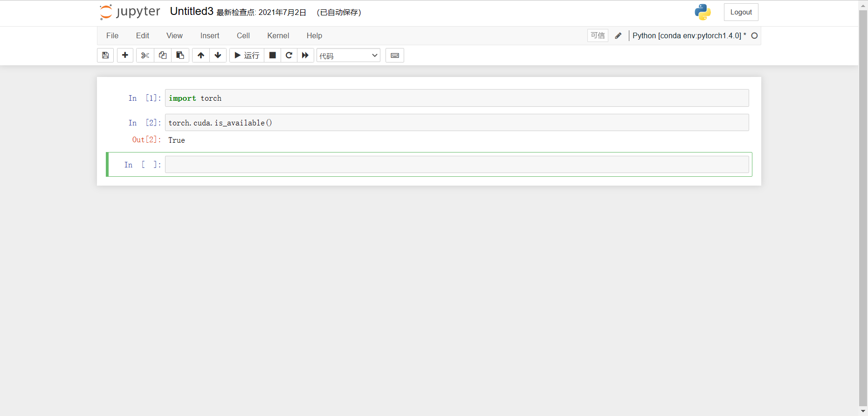This screenshot has height=416, width=868.
Task: Open the Cell menu
Action: (243, 36)
